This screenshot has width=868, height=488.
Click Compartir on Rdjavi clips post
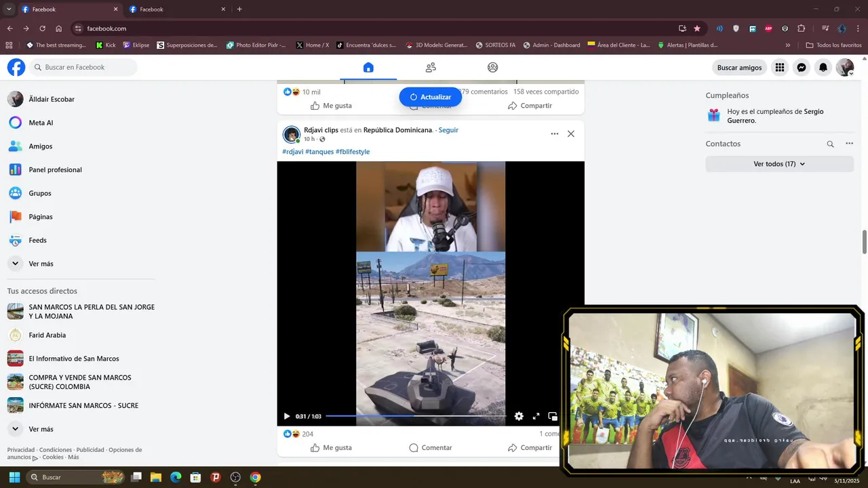coord(530,448)
